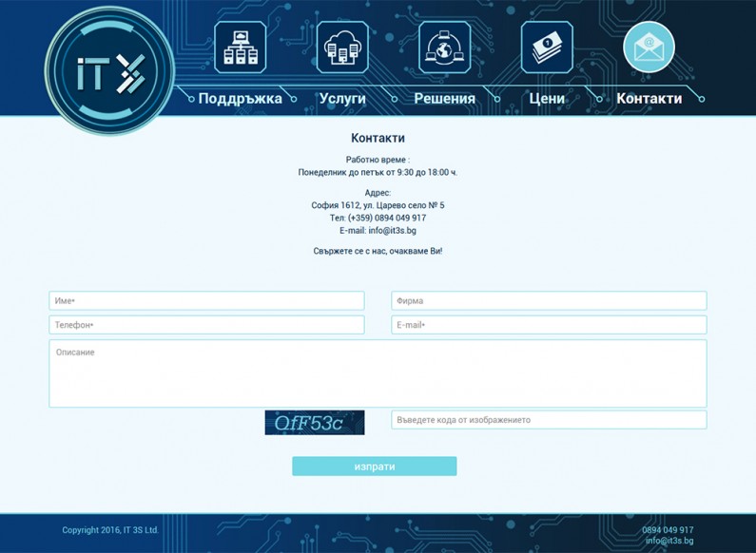Focus the Телефон phone input field
This screenshot has height=553, width=756.
pyautogui.click(x=206, y=325)
